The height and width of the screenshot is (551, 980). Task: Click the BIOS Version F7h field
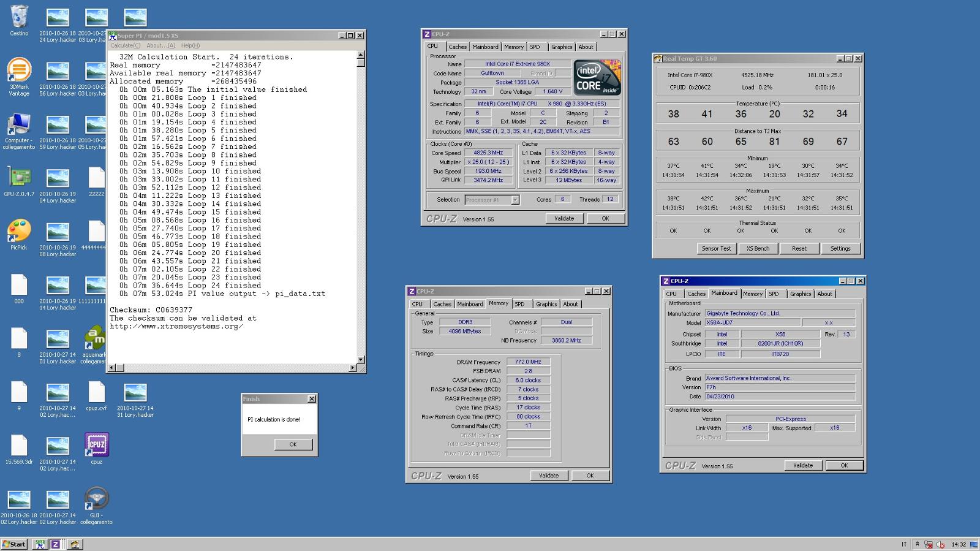click(780, 387)
